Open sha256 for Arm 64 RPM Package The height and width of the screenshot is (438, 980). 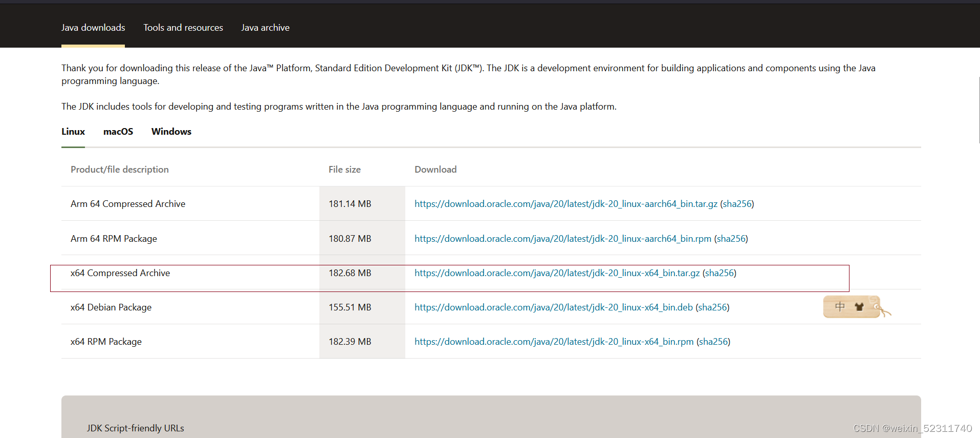click(x=731, y=239)
